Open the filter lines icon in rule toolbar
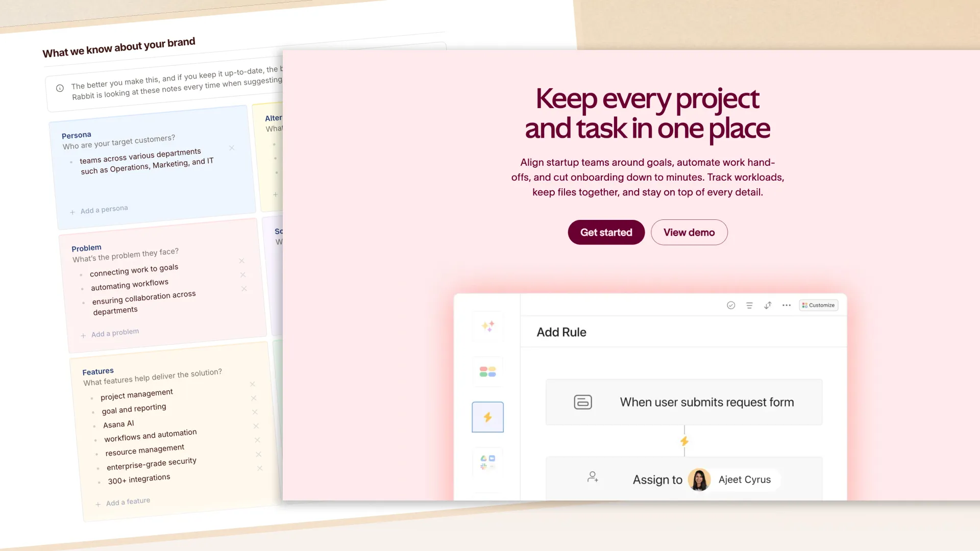 click(749, 305)
